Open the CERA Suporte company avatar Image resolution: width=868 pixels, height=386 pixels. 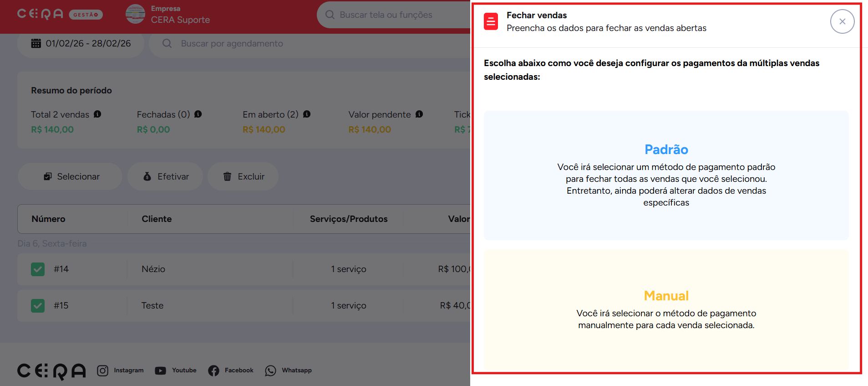[x=135, y=14]
